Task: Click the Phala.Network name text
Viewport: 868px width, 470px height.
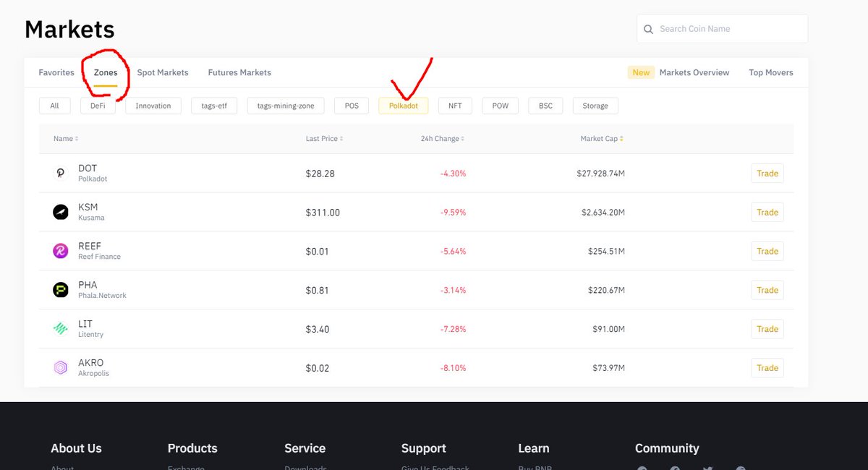Action: pyautogui.click(x=102, y=296)
